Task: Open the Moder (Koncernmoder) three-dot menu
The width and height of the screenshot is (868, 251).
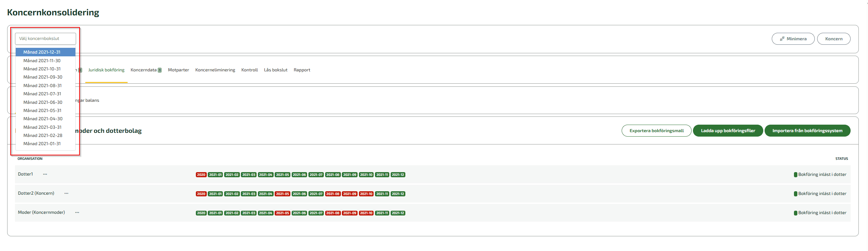Action: (77, 212)
